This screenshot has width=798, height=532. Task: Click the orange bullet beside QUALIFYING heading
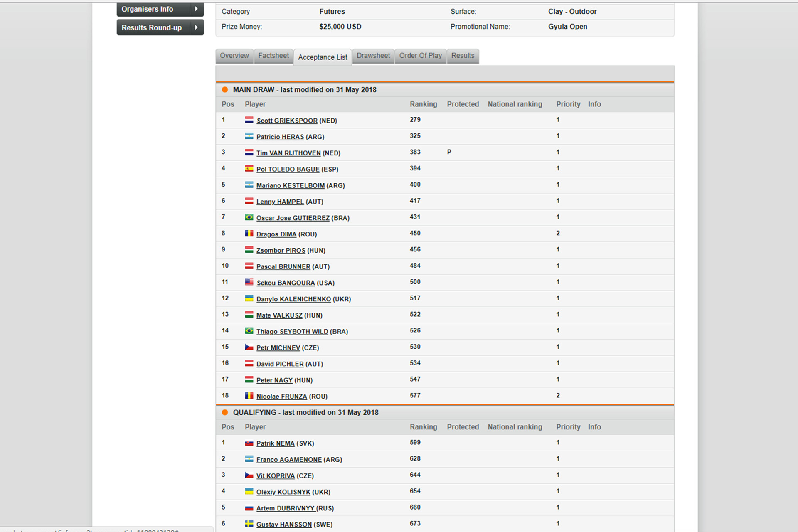coord(225,412)
